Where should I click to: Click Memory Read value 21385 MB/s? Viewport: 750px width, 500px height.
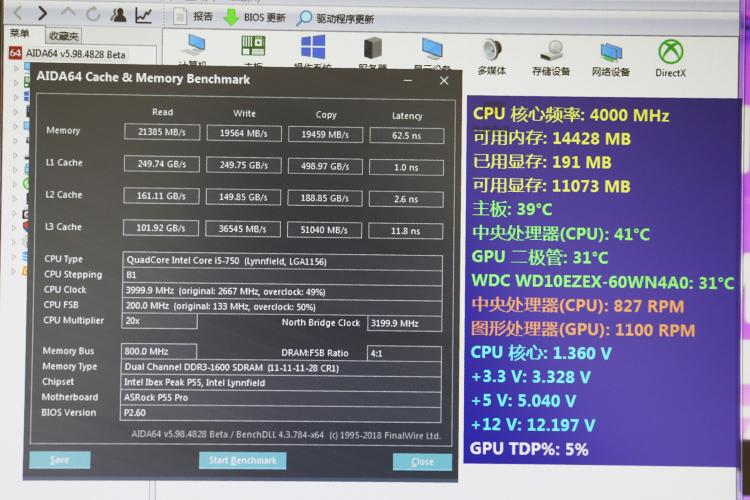click(x=162, y=132)
